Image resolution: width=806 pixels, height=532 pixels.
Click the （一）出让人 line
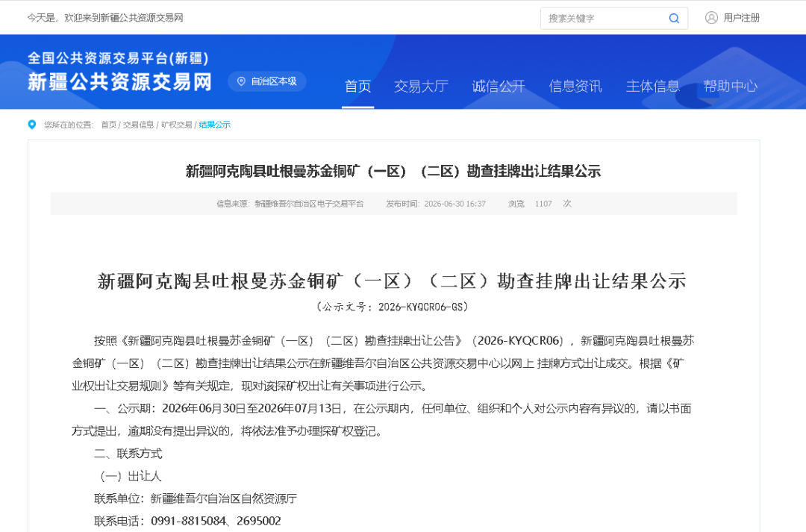tap(131, 476)
